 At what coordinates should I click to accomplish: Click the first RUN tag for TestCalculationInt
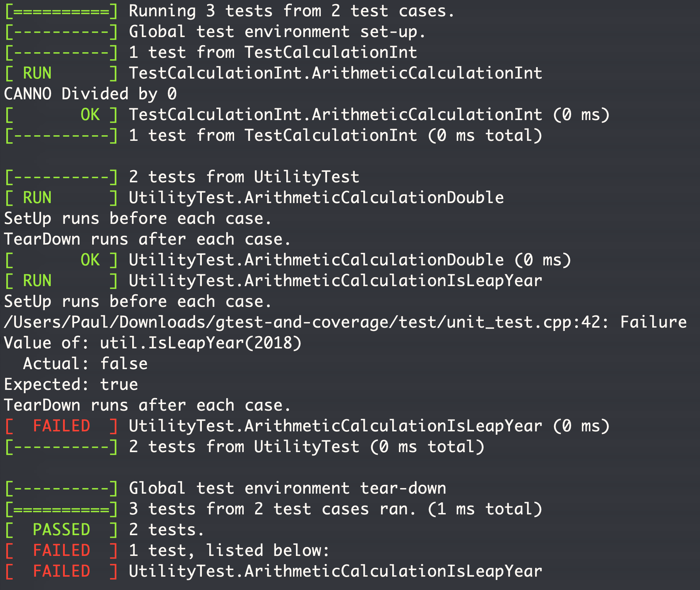[x=61, y=73]
